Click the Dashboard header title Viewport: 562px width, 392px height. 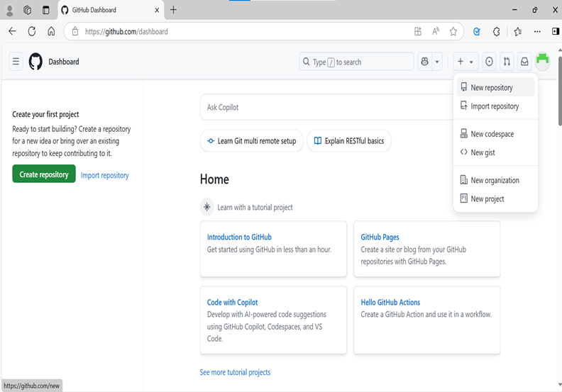(x=64, y=62)
